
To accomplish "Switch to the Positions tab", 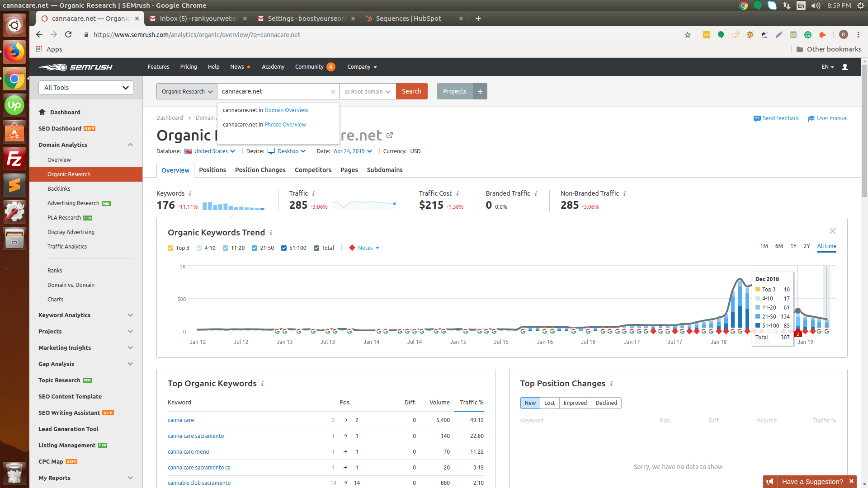I will (x=212, y=170).
